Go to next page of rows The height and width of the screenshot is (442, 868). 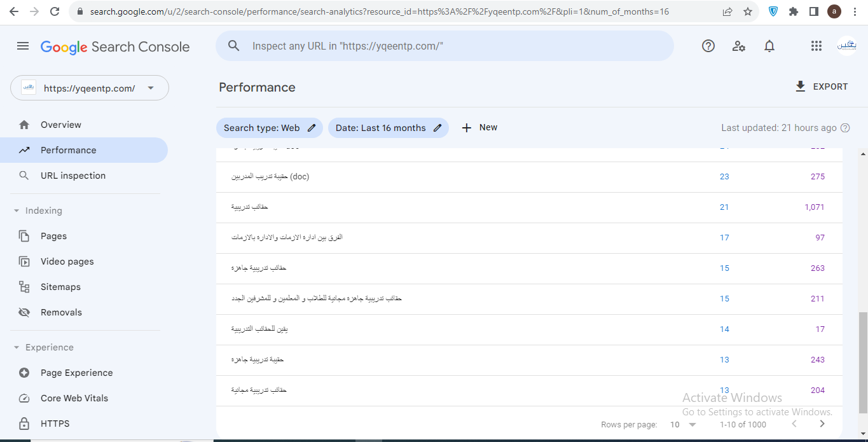click(822, 424)
